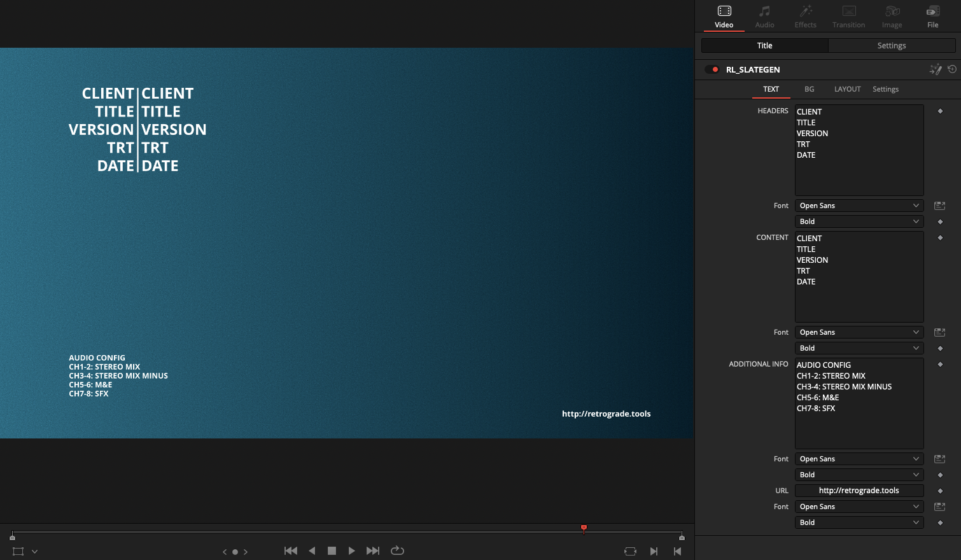Click inside the CONTENT text box

click(x=859, y=277)
